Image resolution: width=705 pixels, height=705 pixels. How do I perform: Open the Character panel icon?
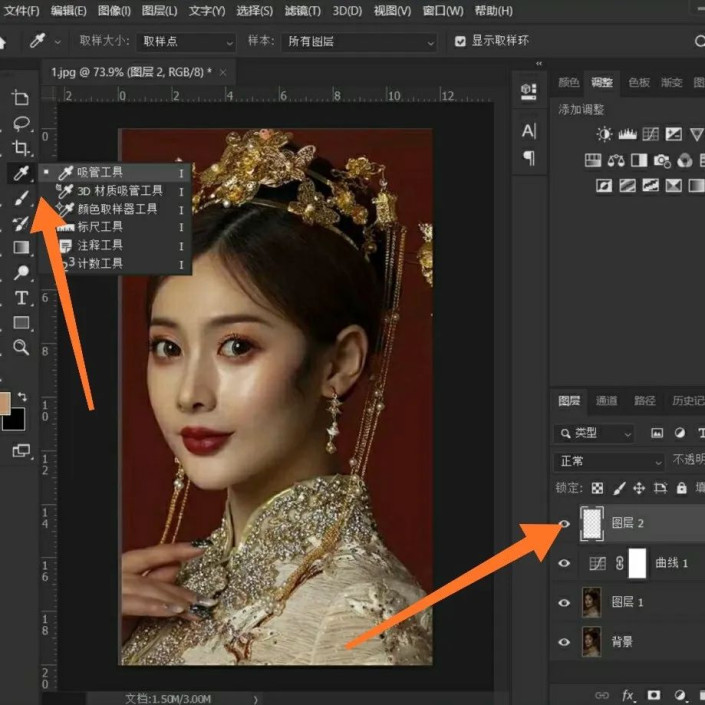pyautogui.click(x=529, y=131)
